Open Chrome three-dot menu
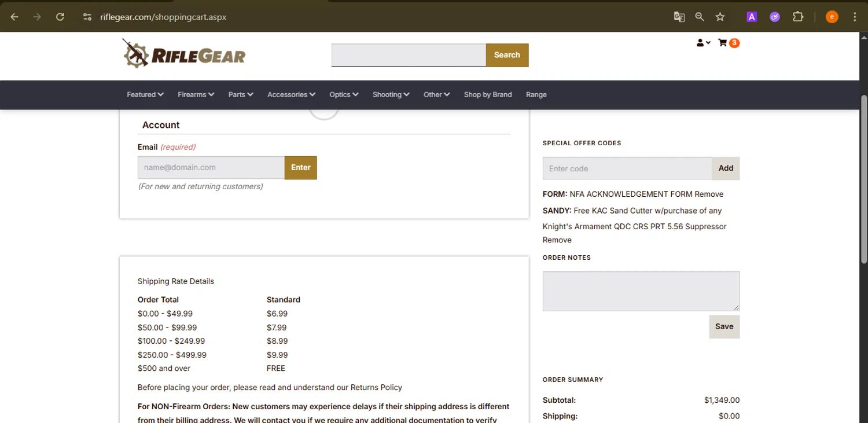Screen dimensions: 868x423 pyautogui.click(x=855, y=17)
